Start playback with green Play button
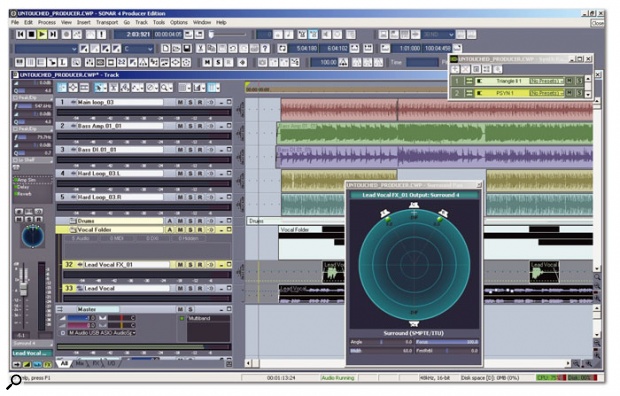The image size is (620, 396). (42, 34)
